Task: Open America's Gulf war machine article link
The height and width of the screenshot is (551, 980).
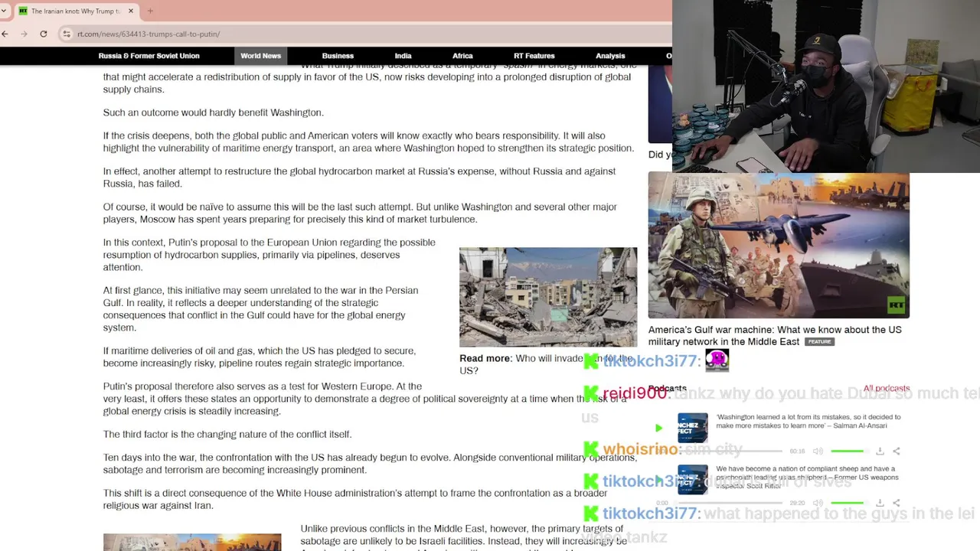Action: pos(775,335)
